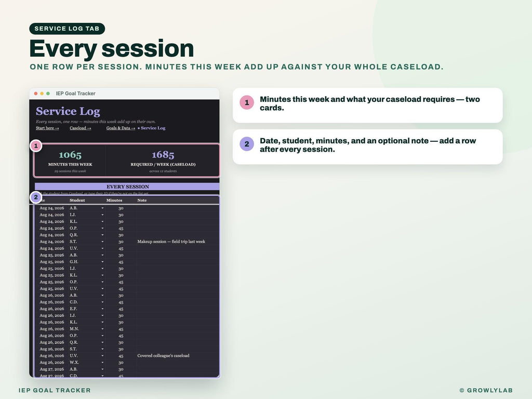
Task: Click the 'SERVICE LOG TAB' badge
Action: 67,29
